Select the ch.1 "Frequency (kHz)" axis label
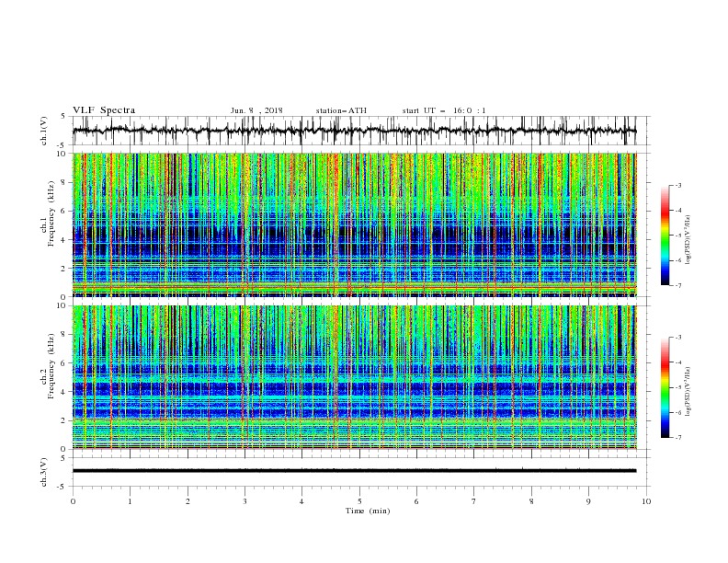Viewport: 728px width, 563px height. pos(51,214)
